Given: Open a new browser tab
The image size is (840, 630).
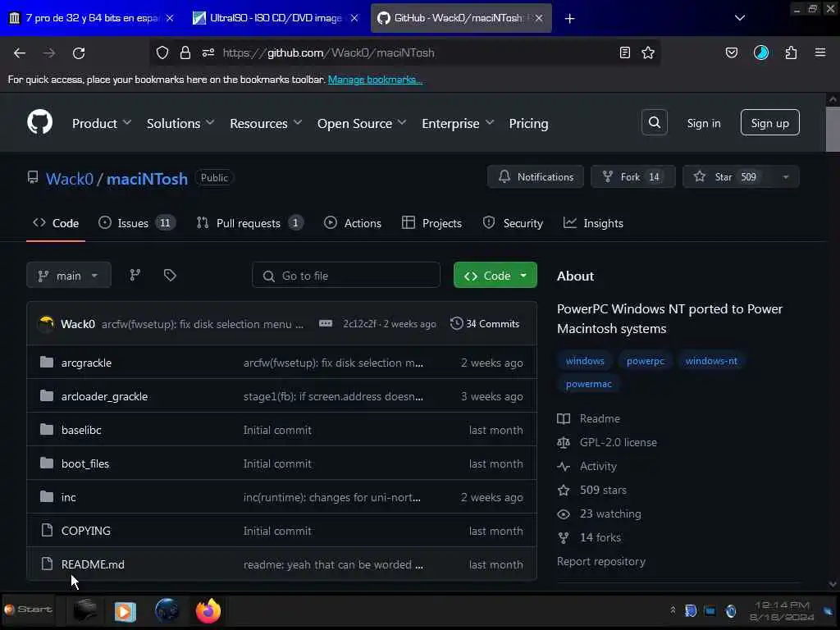Looking at the screenshot, I should [569, 18].
